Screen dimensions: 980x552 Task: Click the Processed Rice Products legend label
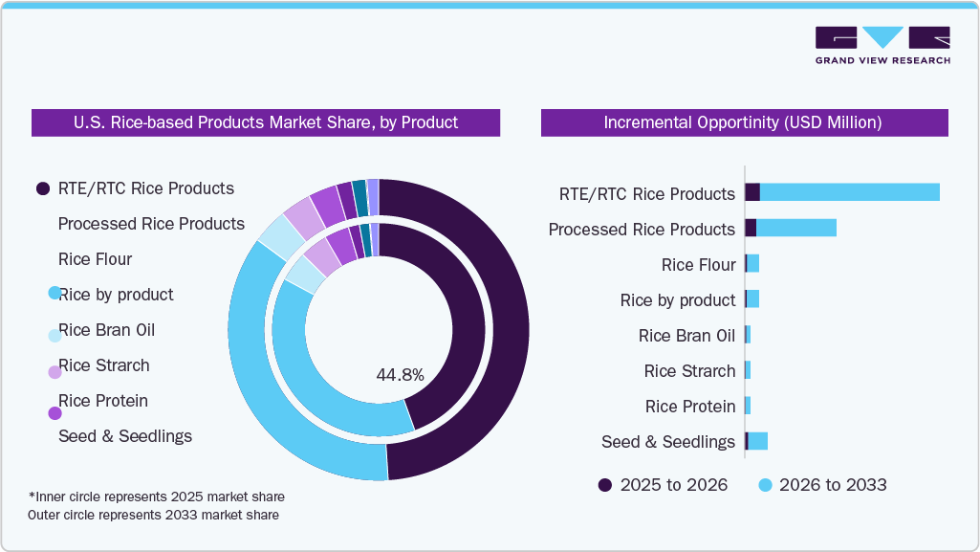click(x=151, y=224)
